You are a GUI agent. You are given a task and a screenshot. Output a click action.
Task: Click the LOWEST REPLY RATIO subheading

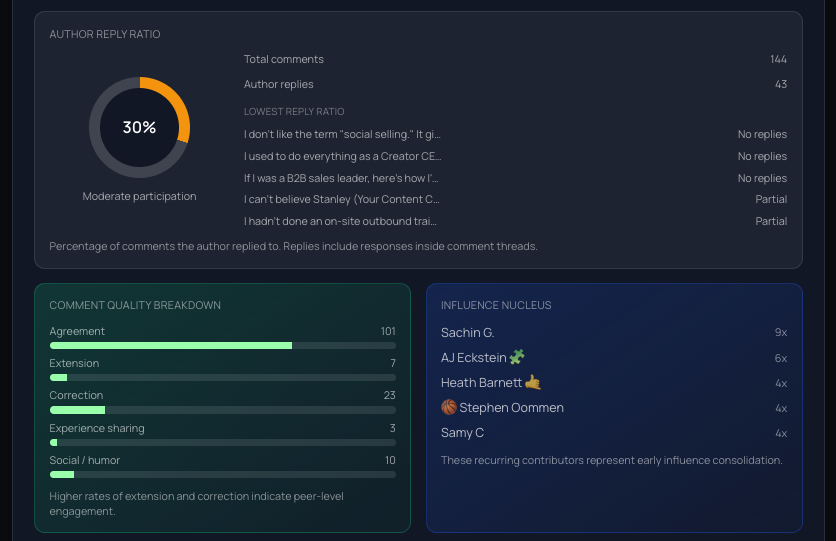point(294,111)
